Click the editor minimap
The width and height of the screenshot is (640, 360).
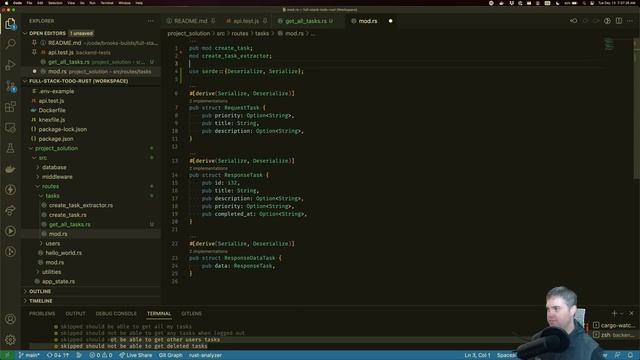click(609, 44)
